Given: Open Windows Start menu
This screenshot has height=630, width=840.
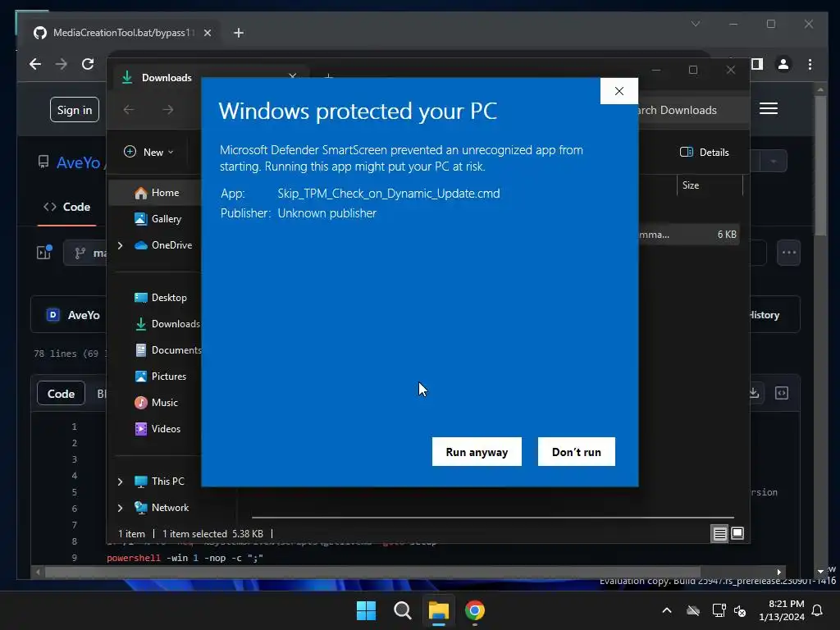Looking at the screenshot, I should pyautogui.click(x=367, y=610).
